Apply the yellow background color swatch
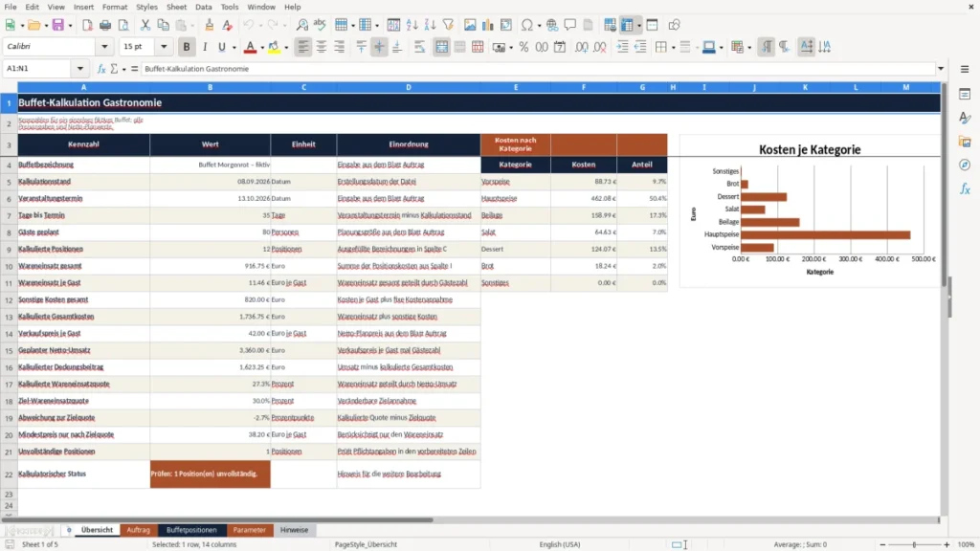This screenshot has height=551, width=980. coord(274,47)
